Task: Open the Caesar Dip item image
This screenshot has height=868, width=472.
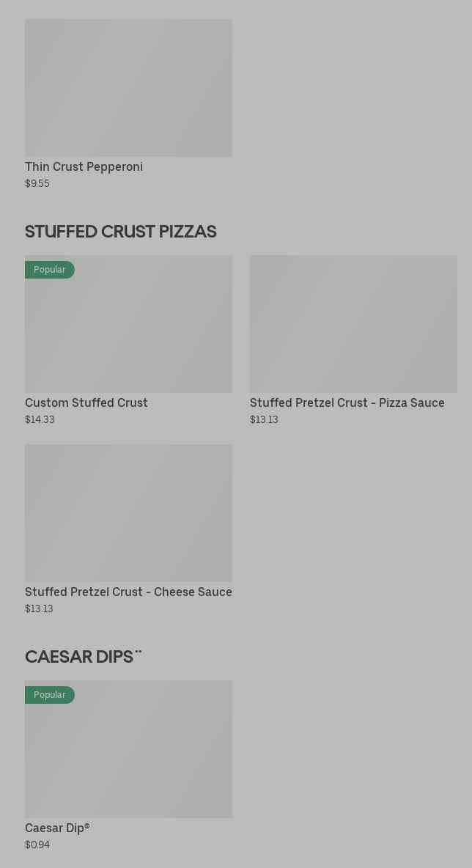Action: (128, 755)
